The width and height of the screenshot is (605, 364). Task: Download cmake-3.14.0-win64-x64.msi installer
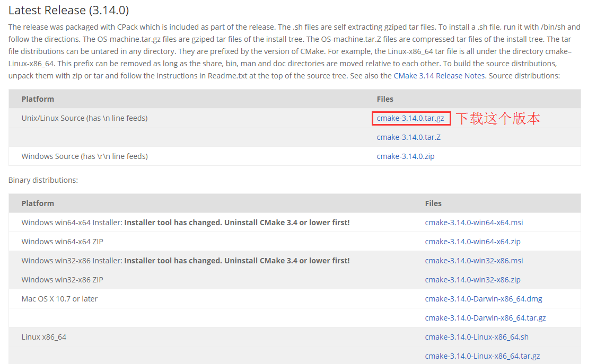[474, 223]
